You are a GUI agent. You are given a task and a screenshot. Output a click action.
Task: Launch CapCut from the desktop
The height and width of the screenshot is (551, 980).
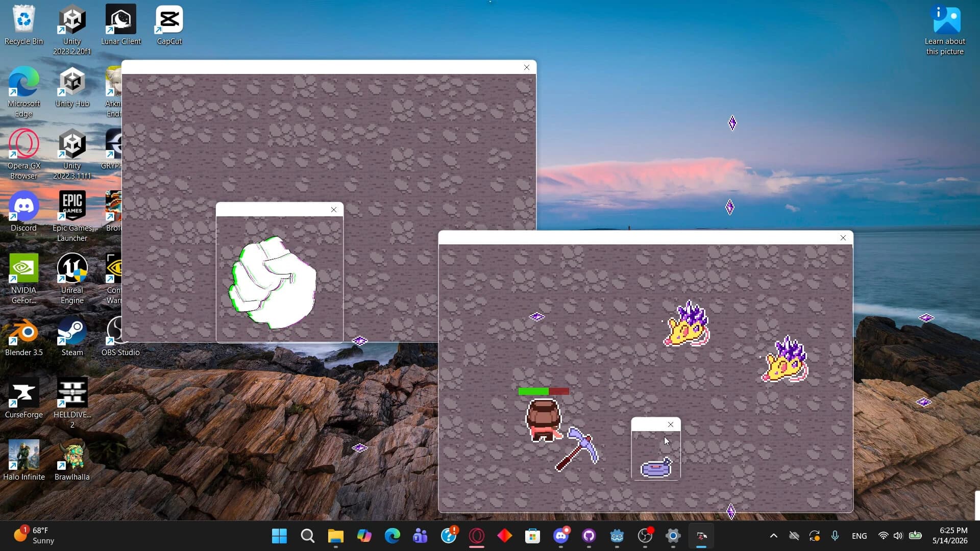pyautogui.click(x=169, y=26)
